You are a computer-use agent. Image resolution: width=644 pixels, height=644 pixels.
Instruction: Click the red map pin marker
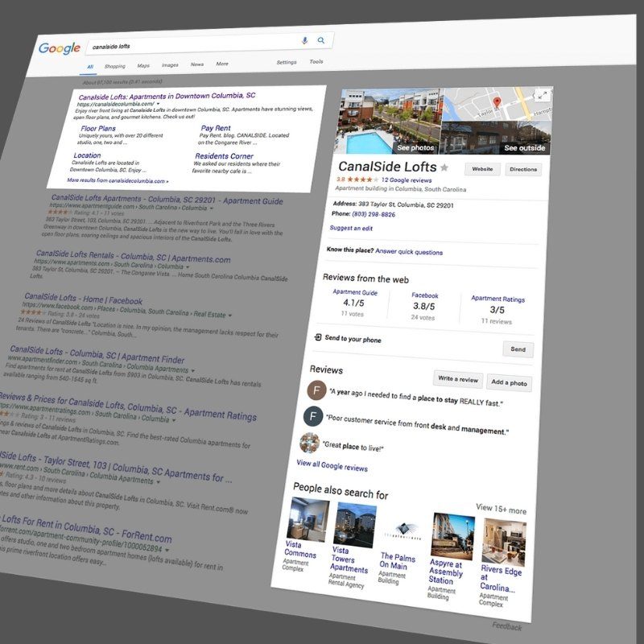pyautogui.click(x=497, y=102)
